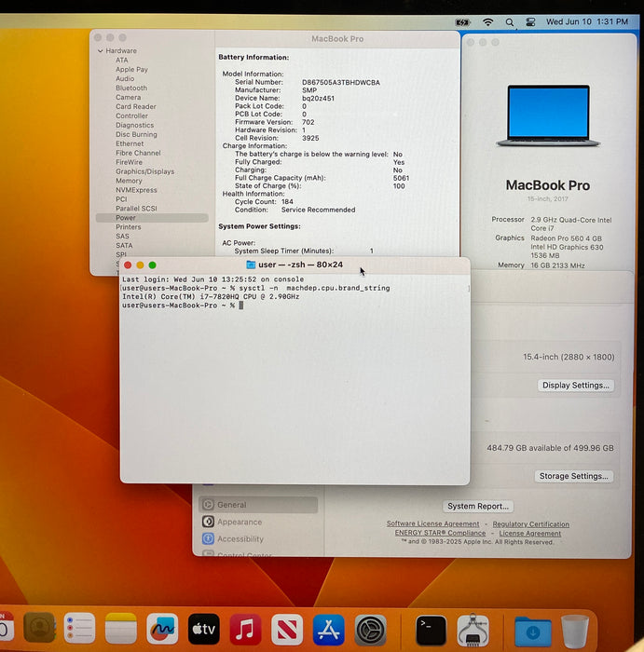Viewport: 644px width, 652px height.
Task: Select Diagnostics in Hardware list
Action: tap(134, 125)
